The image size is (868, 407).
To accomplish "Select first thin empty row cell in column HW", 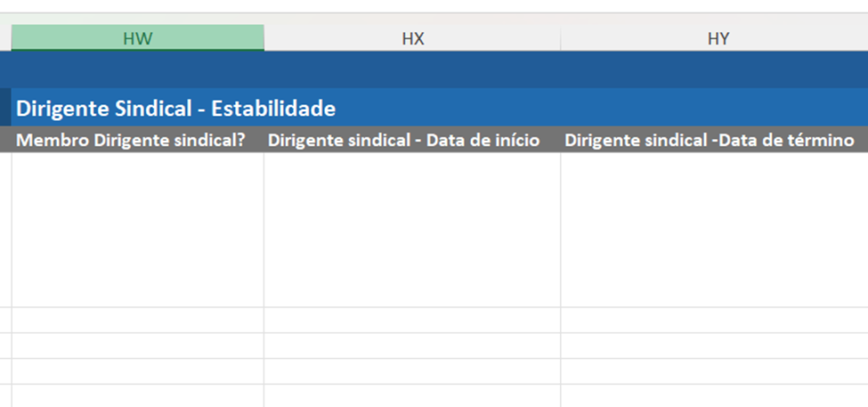I will tap(138, 321).
